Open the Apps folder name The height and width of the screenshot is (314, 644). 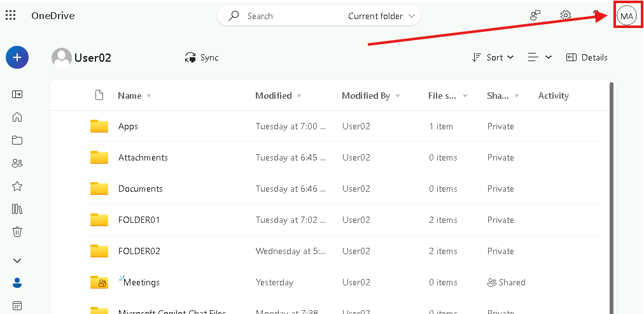tap(128, 126)
